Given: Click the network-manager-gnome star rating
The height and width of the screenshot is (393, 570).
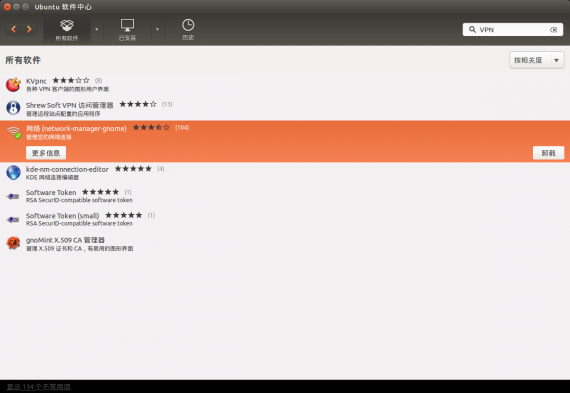Looking at the screenshot, I should 151,128.
